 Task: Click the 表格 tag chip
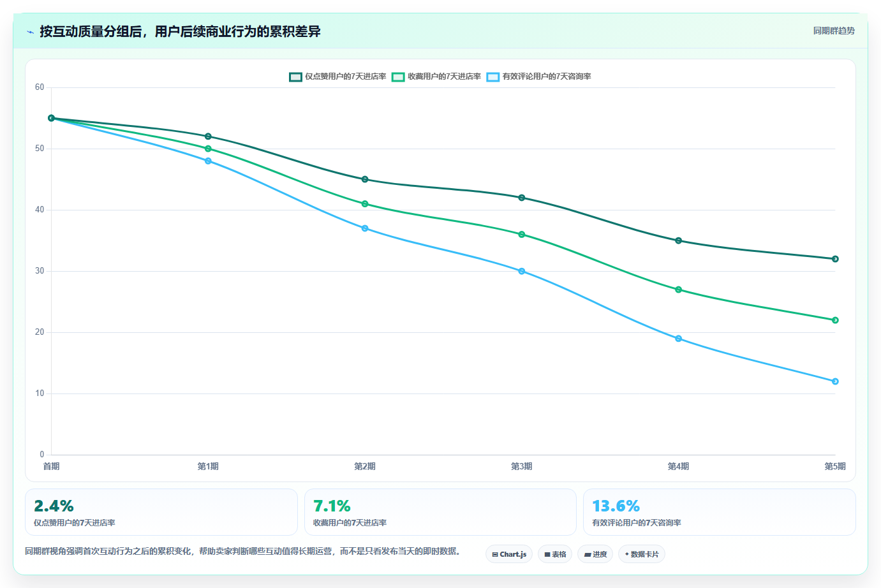(x=555, y=554)
